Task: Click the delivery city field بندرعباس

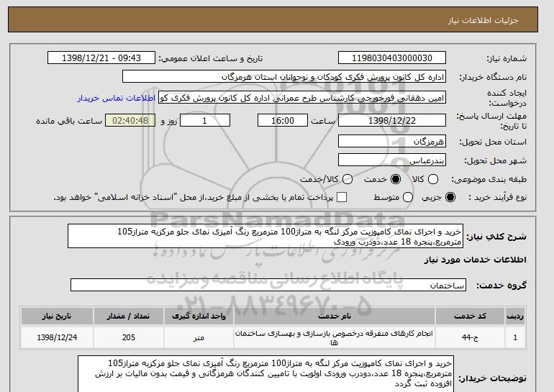Action: tap(392, 160)
